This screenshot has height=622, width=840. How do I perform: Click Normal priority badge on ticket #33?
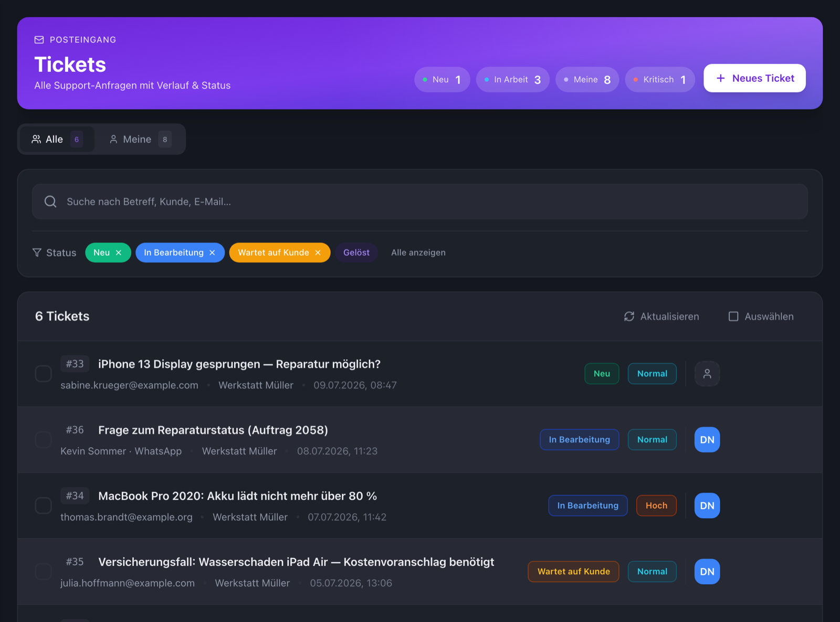[652, 374]
